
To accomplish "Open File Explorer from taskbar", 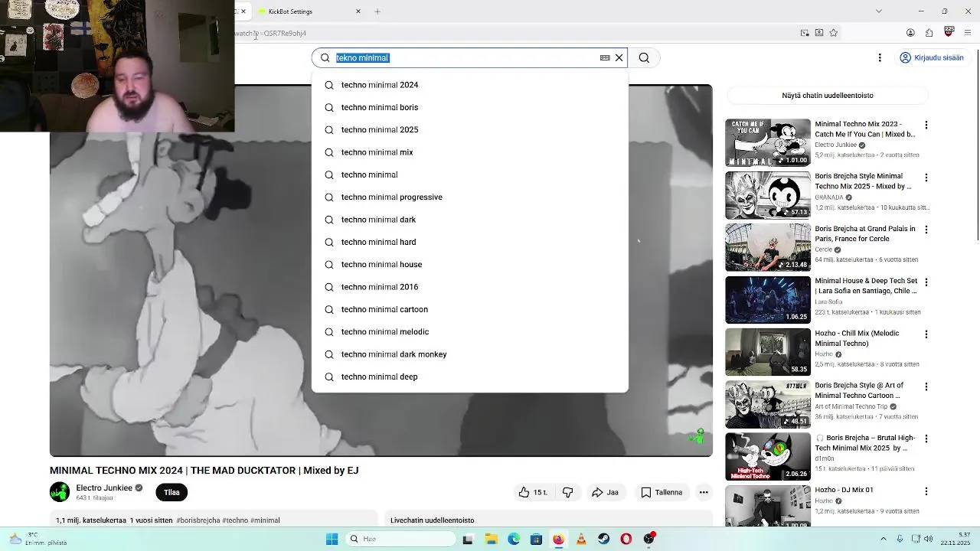I will click(491, 539).
